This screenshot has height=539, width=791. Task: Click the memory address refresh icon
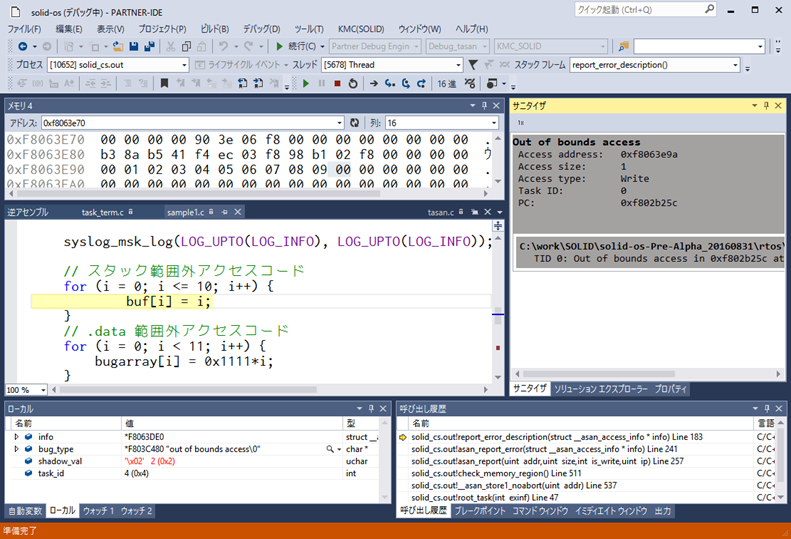[x=354, y=122]
